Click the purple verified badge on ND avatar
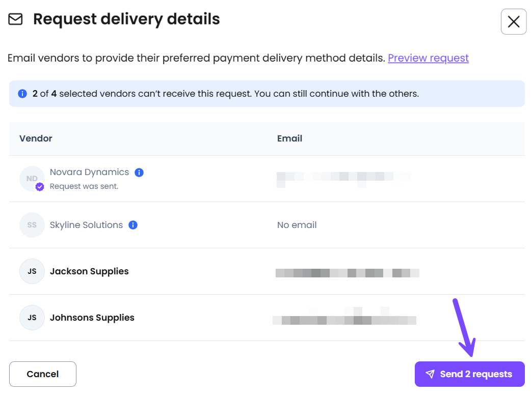The height and width of the screenshot is (397, 532). [x=40, y=187]
